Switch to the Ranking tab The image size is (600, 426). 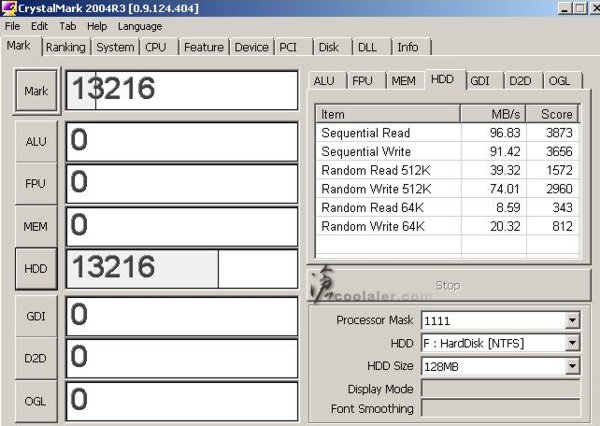click(66, 47)
